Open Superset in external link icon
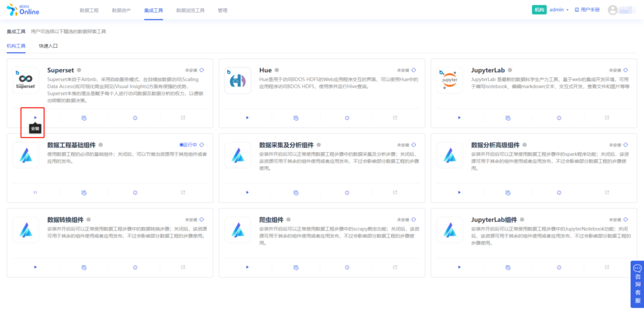 coord(183,117)
